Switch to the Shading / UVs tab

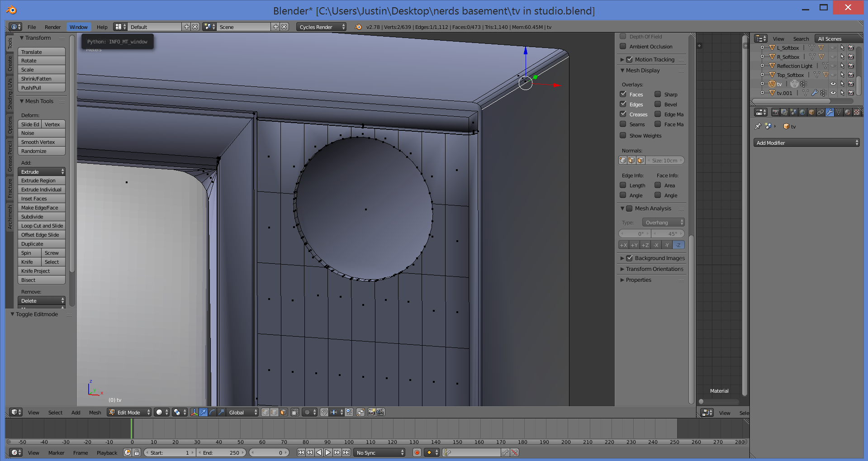10,94
